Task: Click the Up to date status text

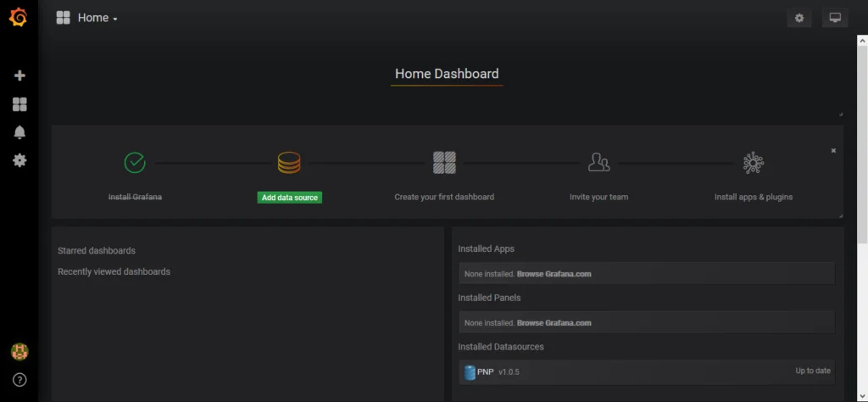Action: [x=813, y=371]
